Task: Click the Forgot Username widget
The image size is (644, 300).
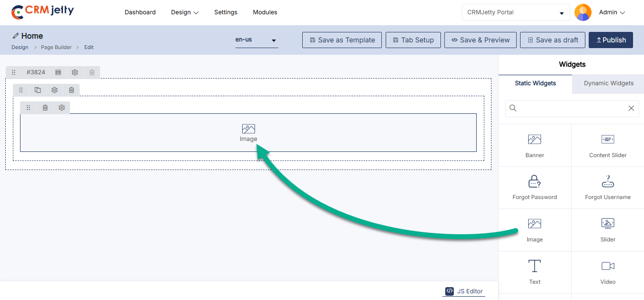Action: (608, 187)
